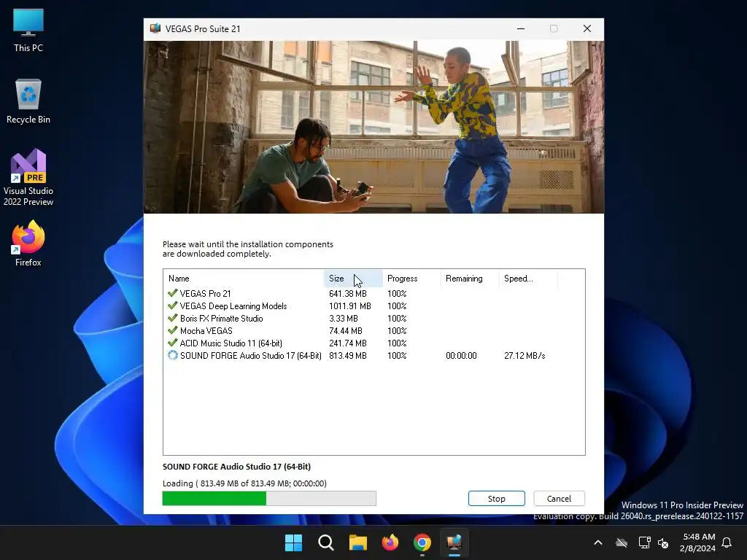The image size is (747, 560).
Task: Open File Explorer from taskbar
Action: coord(357,542)
